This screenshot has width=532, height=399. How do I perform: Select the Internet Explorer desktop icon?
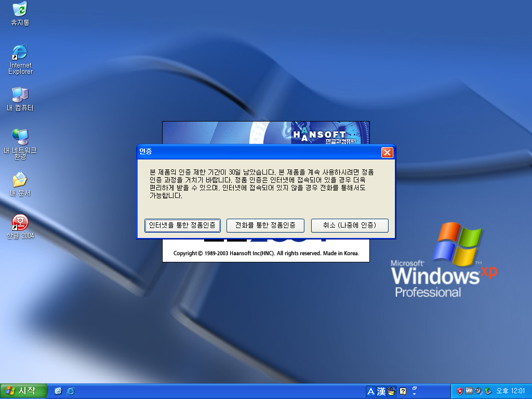coord(20,59)
